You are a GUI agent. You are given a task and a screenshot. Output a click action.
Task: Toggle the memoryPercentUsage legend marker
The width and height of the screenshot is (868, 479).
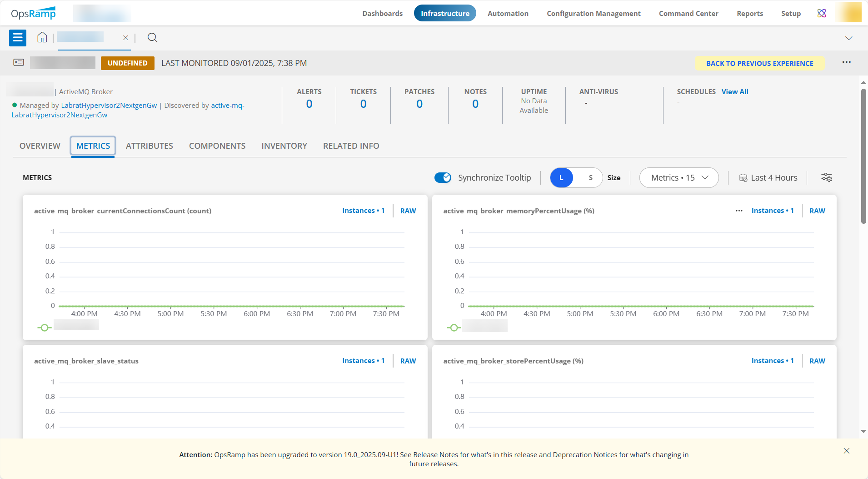(454, 328)
